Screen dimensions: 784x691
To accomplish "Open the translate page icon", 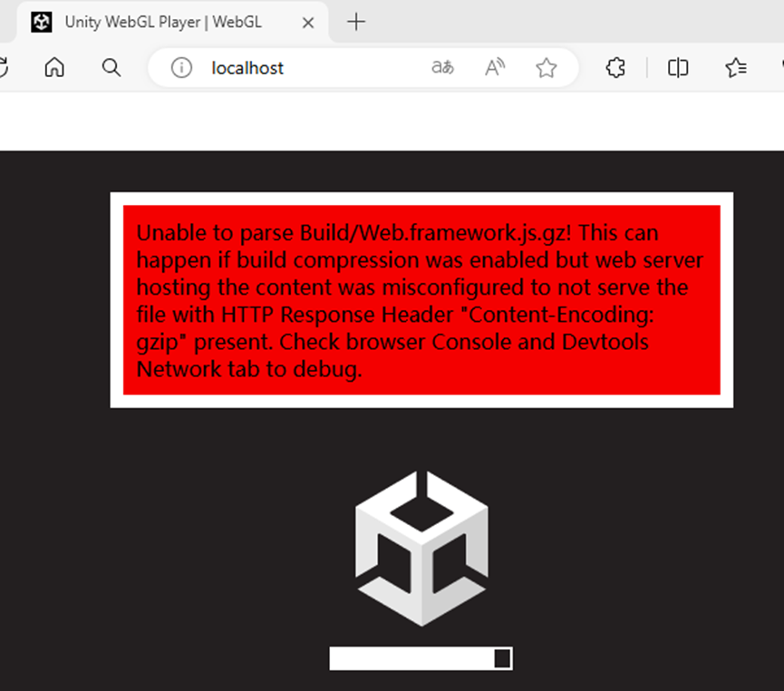I will (442, 67).
